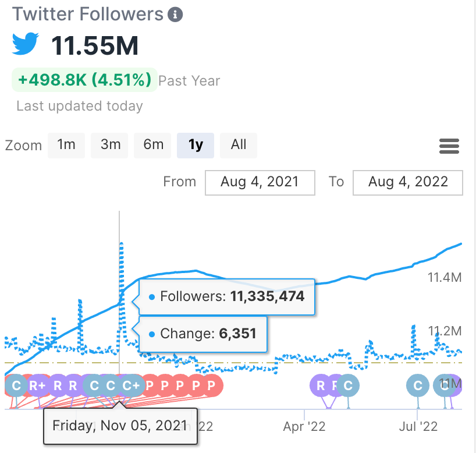Open the chart hamburger menu
476x453 pixels.
click(x=449, y=146)
